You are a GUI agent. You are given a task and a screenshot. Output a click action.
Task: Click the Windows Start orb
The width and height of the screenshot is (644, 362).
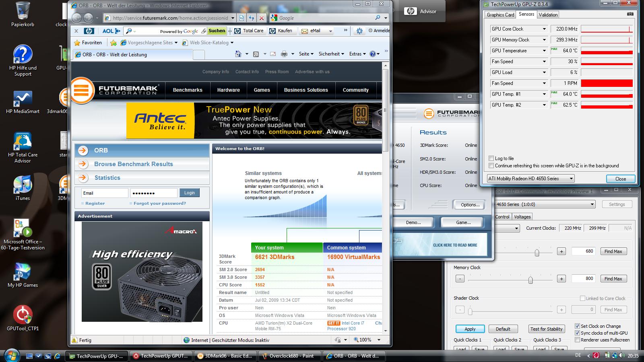click(11, 356)
